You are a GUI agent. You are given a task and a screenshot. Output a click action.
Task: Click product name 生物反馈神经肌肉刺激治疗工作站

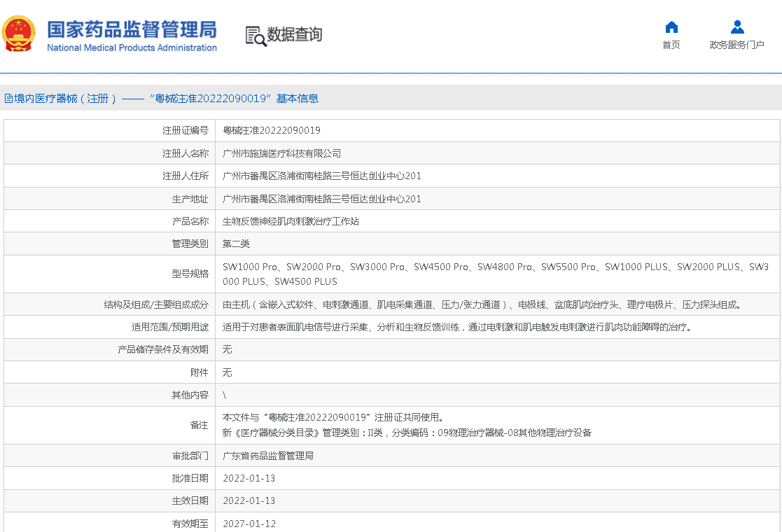point(291,222)
